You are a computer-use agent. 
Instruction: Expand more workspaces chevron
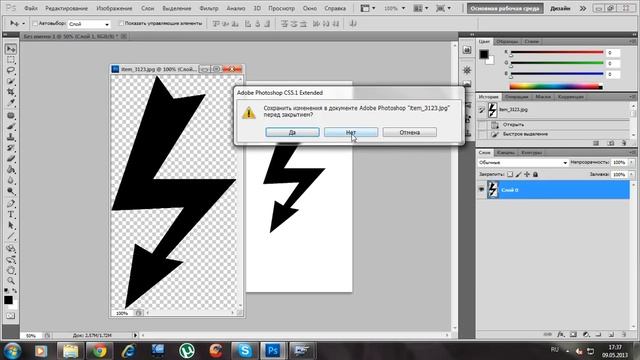point(583,8)
